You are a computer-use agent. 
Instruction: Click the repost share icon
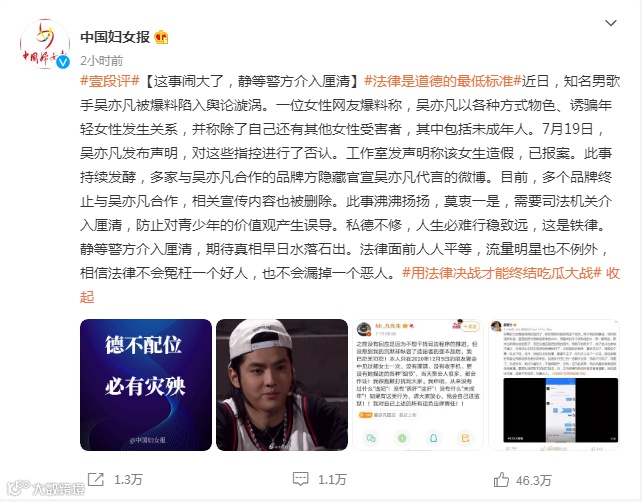tap(96, 479)
